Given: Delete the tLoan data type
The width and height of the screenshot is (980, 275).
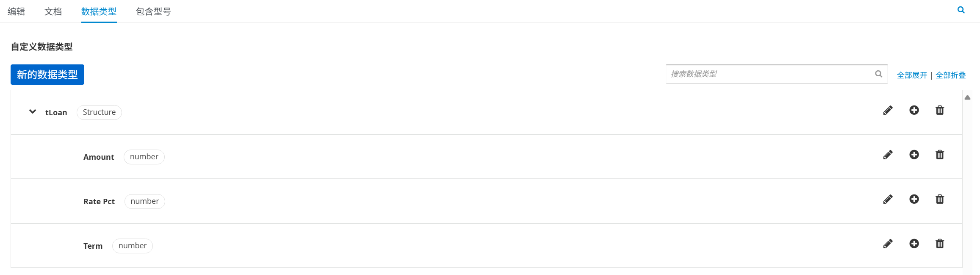Looking at the screenshot, I should tap(940, 110).
